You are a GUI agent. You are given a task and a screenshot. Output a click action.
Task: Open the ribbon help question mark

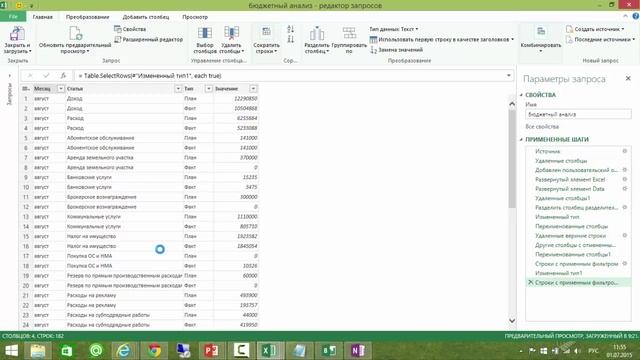point(636,16)
